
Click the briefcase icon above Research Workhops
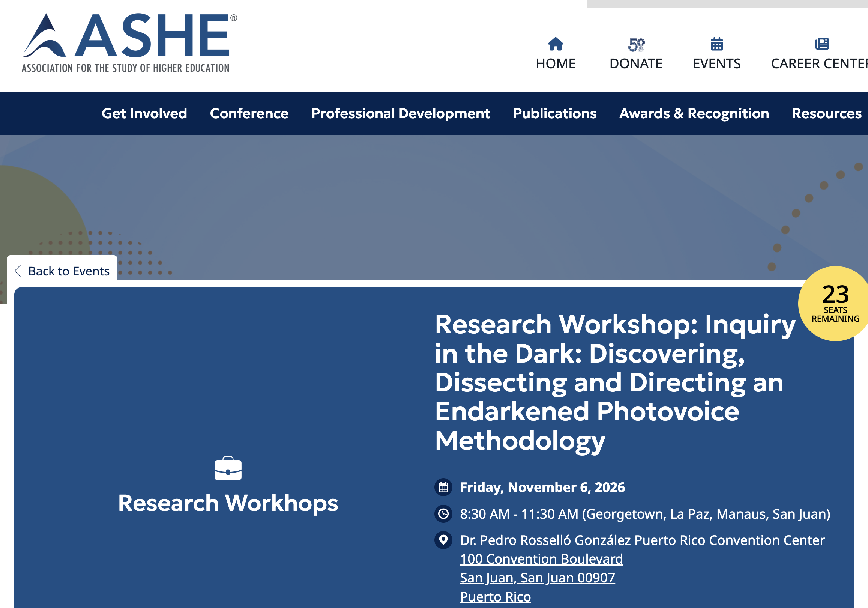[x=228, y=468]
